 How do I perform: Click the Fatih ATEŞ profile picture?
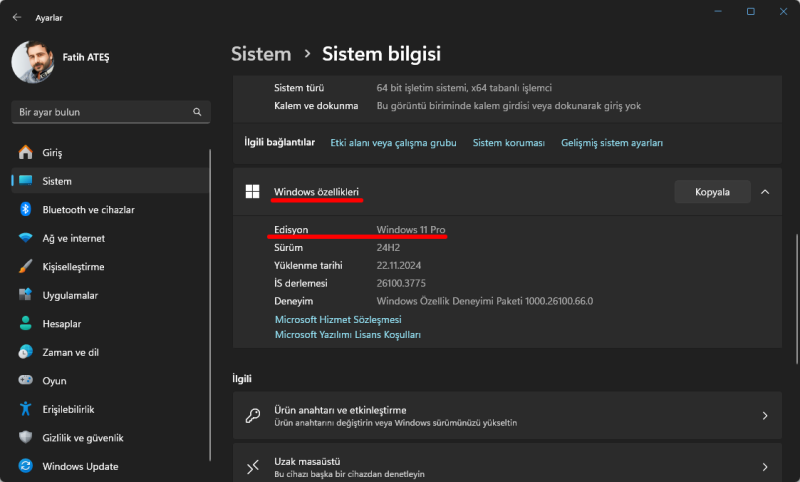coord(33,62)
